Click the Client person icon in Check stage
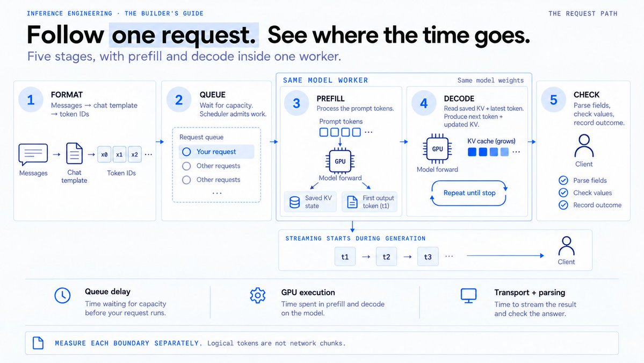The height and width of the screenshot is (363, 644). coord(584,146)
